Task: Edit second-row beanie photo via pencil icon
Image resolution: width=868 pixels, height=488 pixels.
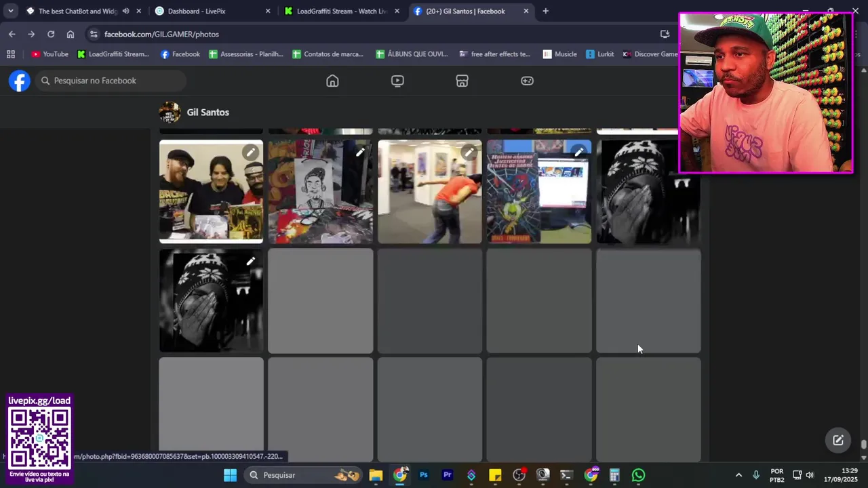Action: (251, 262)
